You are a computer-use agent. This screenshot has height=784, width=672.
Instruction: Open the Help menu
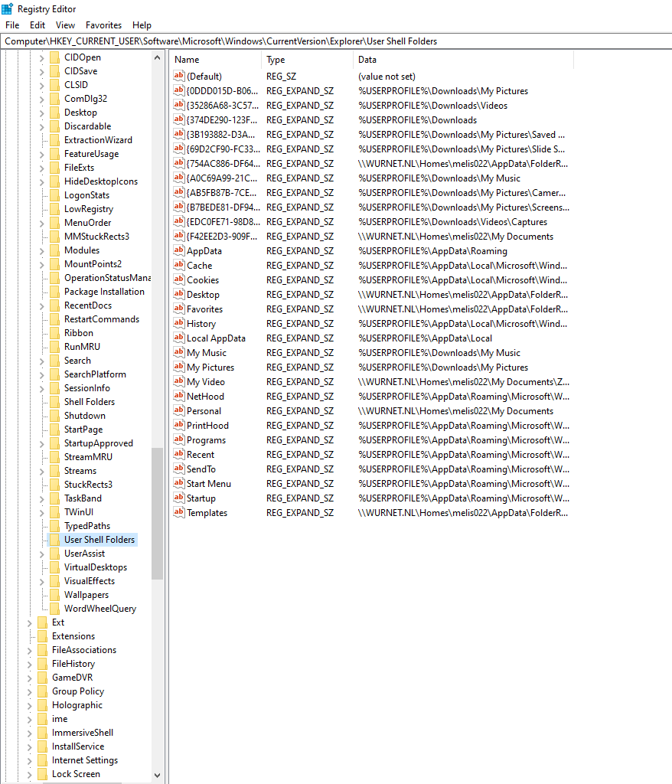[x=142, y=25]
